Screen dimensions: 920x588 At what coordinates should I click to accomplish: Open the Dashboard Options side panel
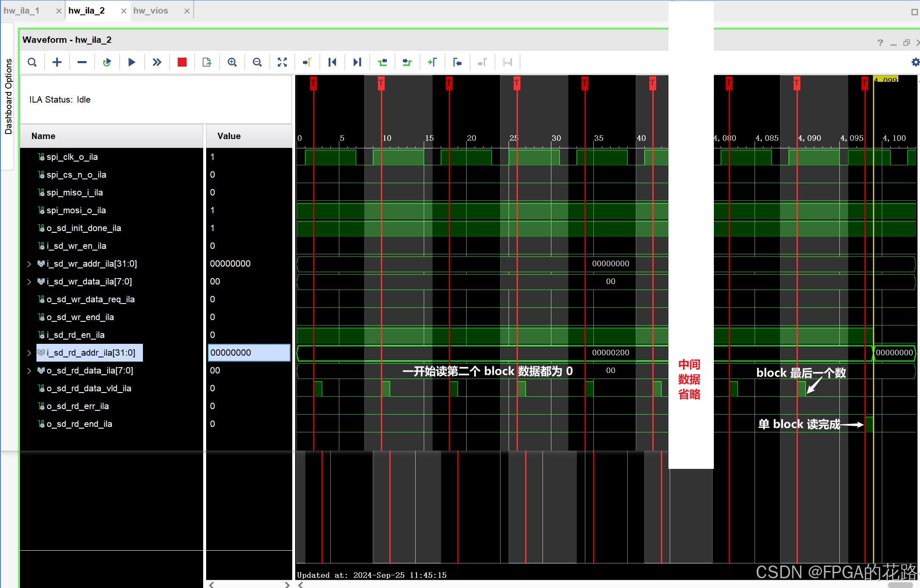[x=8, y=97]
